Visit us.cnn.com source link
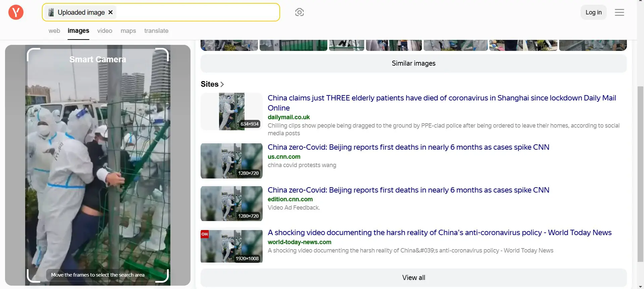The height and width of the screenshot is (289, 644). 284,157
